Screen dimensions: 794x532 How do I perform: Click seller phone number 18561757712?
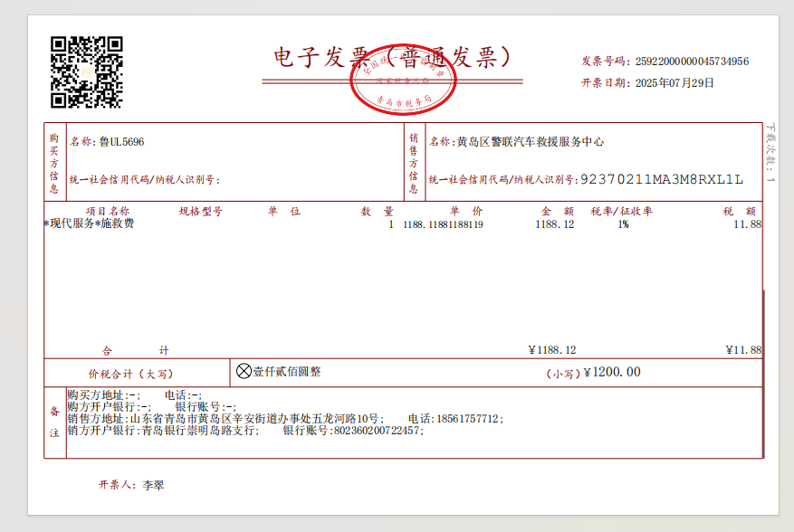pyautogui.click(x=466, y=419)
